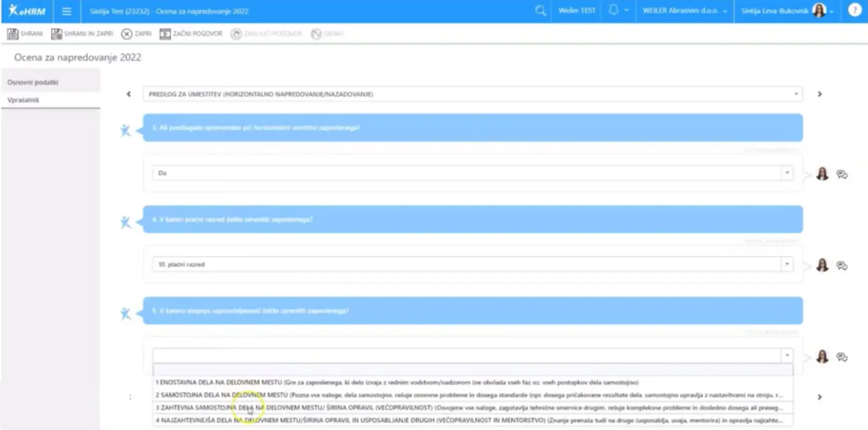
Task: Click Shrani in zapri button
Action: tap(82, 34)
